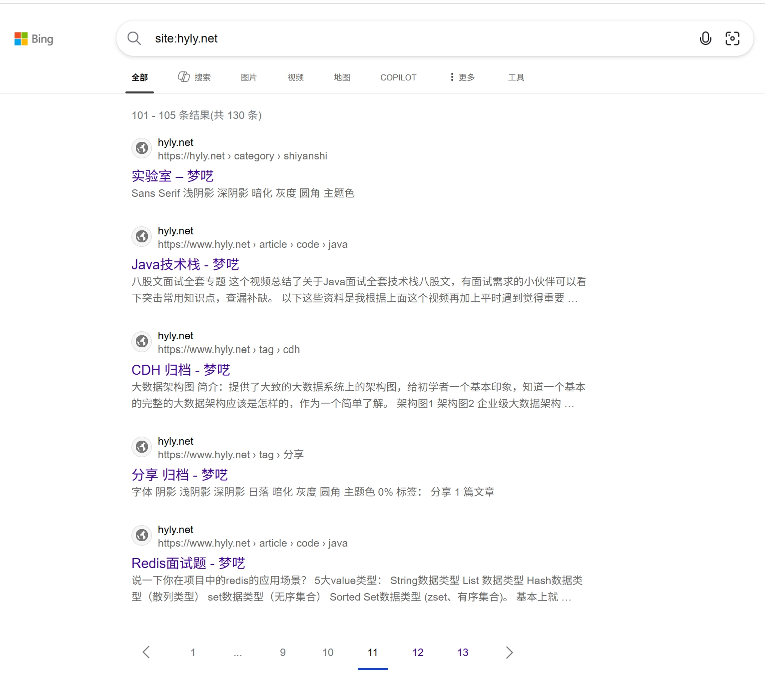The width and height of the screenshot is (765, 700).
Task: Click hyly.net site name above 实验室 result
Action: coord(175,142)
